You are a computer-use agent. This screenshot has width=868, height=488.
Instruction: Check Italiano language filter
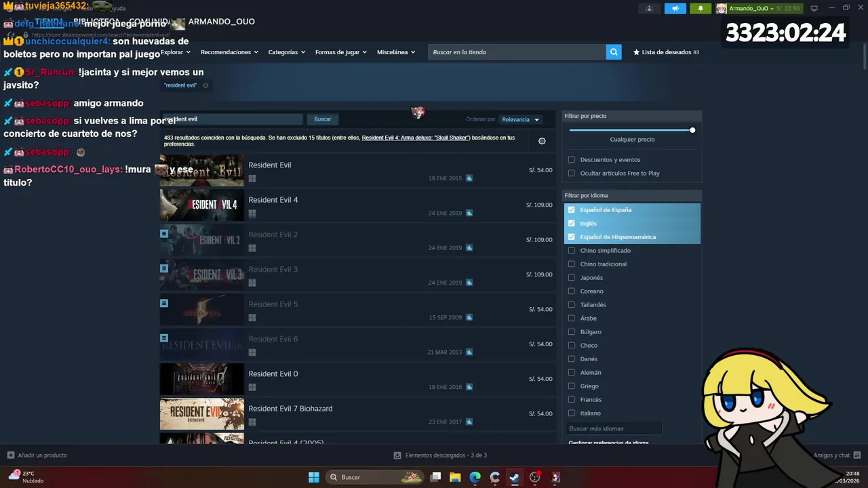572,413
